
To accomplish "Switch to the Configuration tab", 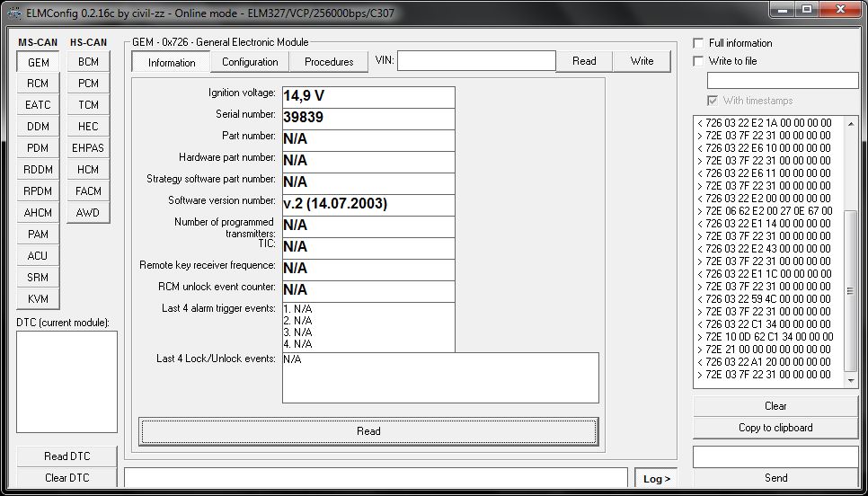I will [250, 62].
